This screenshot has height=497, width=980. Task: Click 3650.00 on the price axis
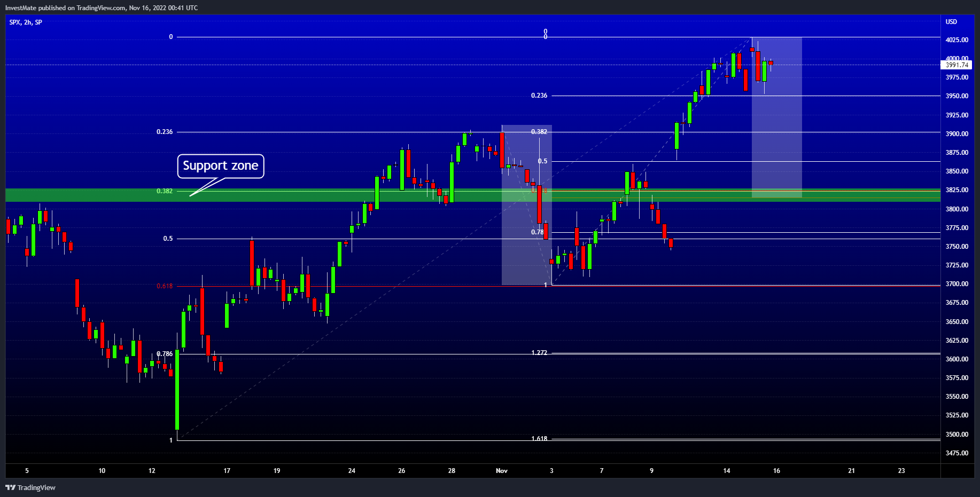point(956,322)
